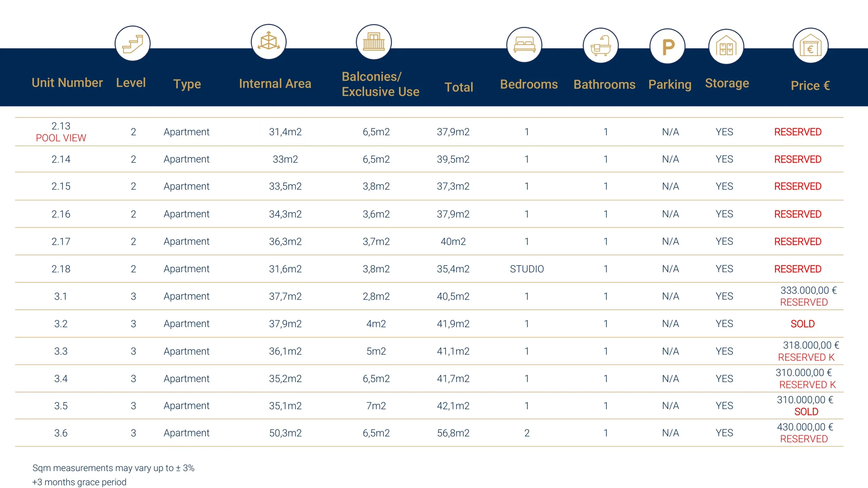Click balcony value 7m2 of unit 3.5

pos(376,406)
